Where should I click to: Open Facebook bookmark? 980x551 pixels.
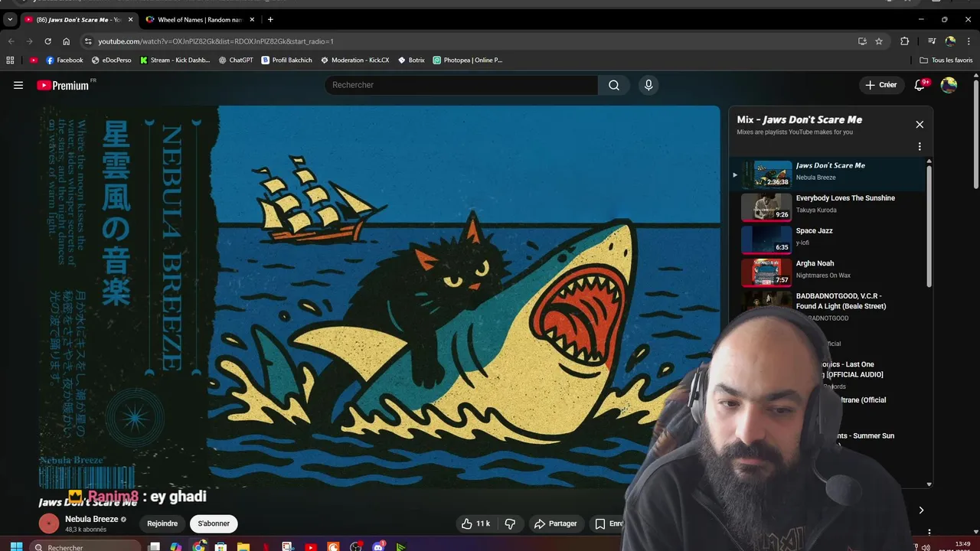click(64, 60)
